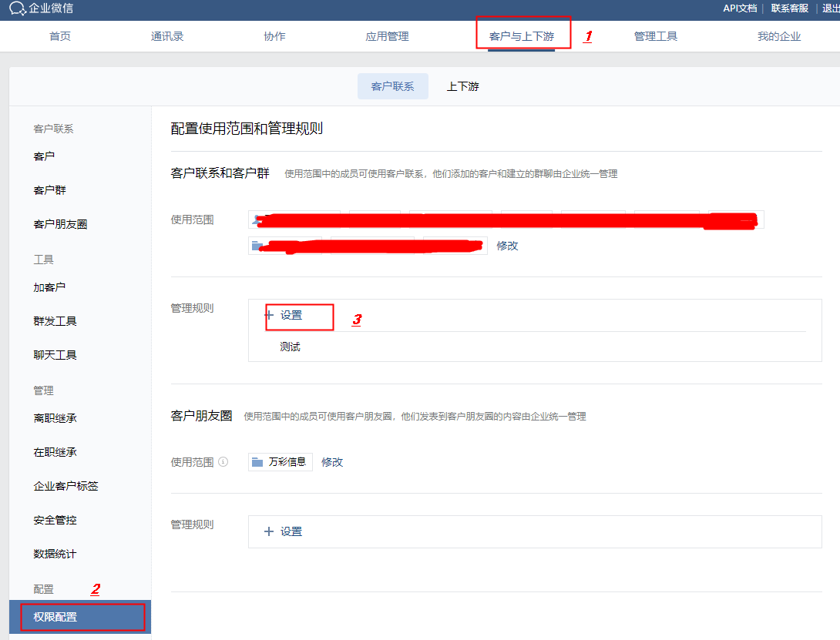840x640 pixels.
Task: Open 企业客户标签 in the sidebar
Action: (x=66, y=486)
